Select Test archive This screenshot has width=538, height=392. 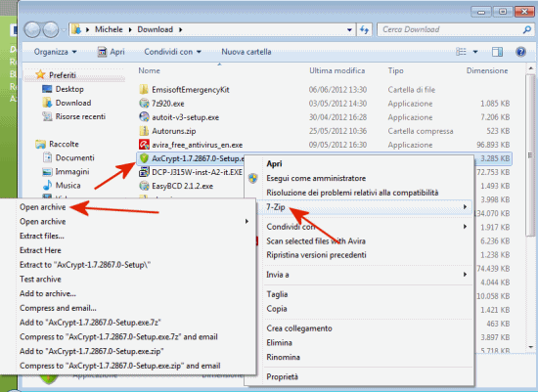[40, 280]
